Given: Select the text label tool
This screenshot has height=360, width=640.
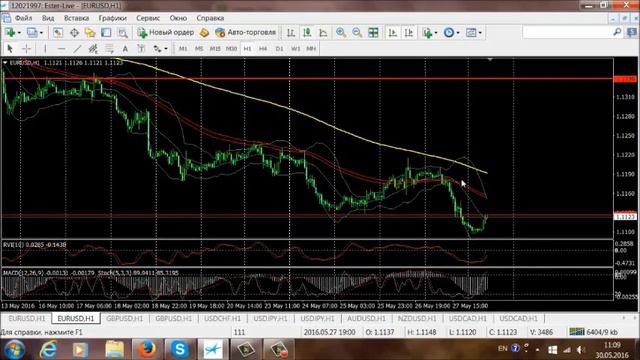Looking at the screenshot, I should tap(141, 49).
